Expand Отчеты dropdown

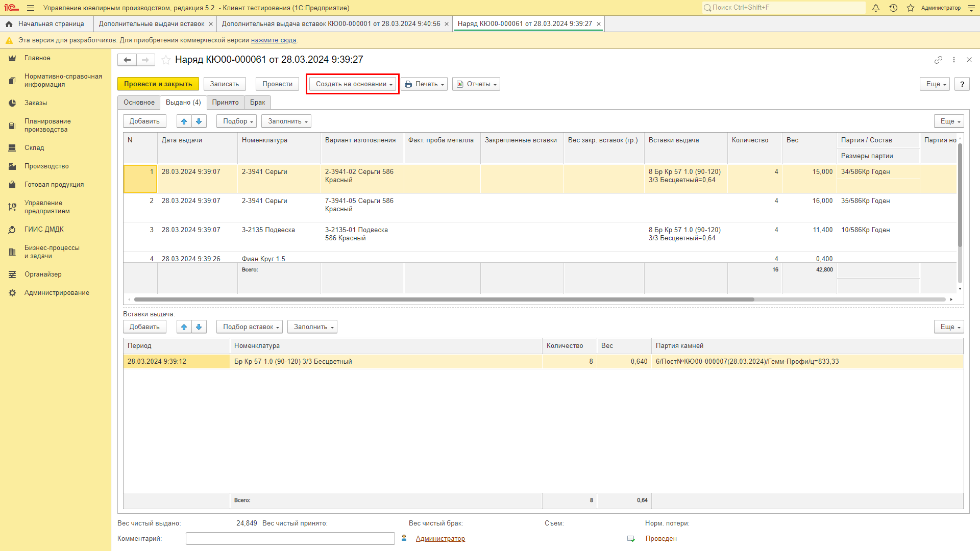pos(476,84)
